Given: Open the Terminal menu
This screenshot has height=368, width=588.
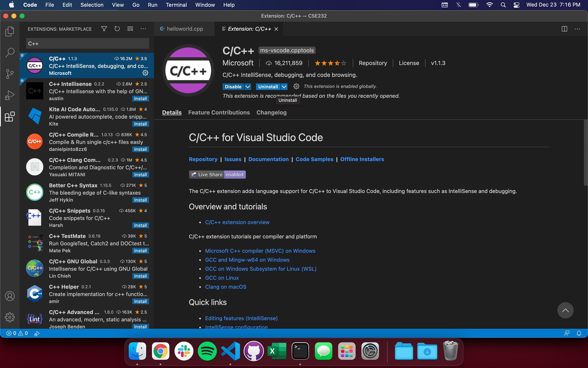Looking at the screenshot, I should pos(176,5).
